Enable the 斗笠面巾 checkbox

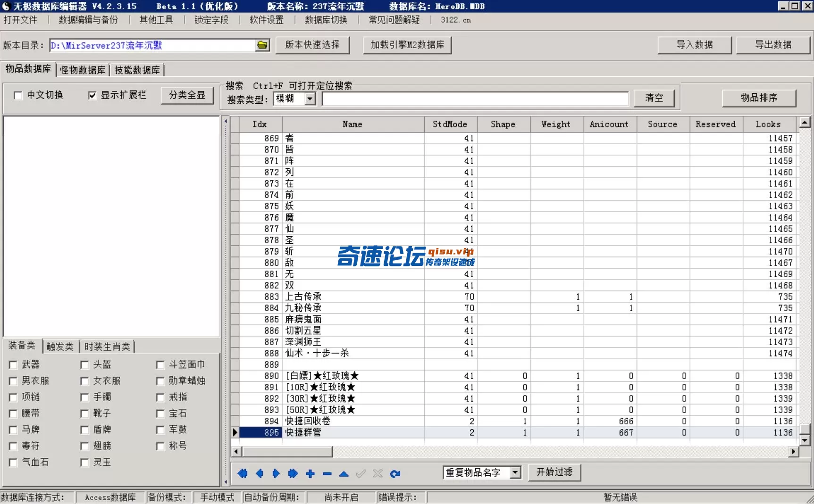[x=160, y=365]
